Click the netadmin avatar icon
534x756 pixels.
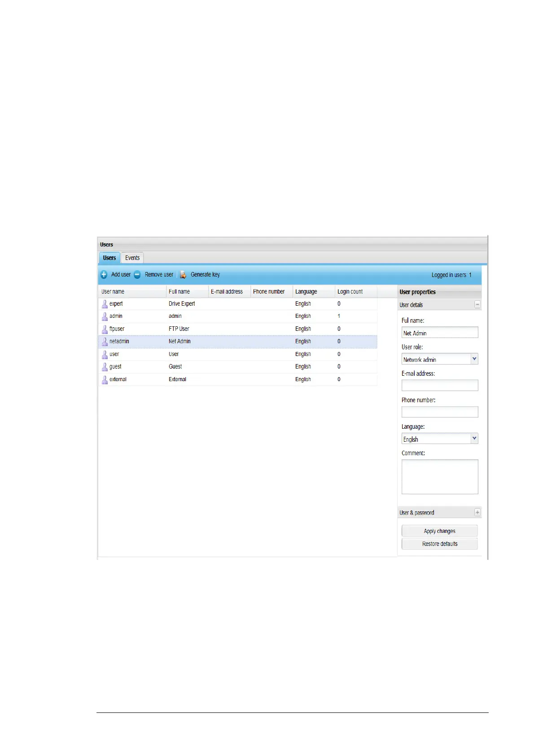tap(105, 342)
